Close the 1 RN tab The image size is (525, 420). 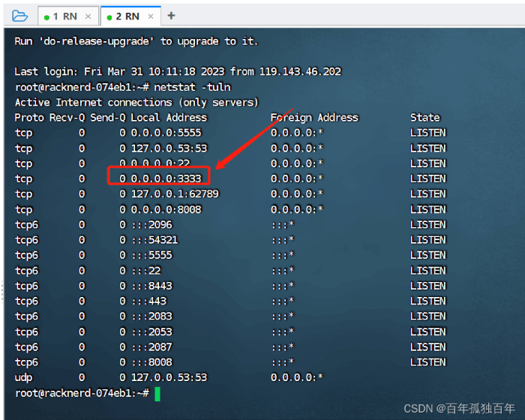point(88,16)
